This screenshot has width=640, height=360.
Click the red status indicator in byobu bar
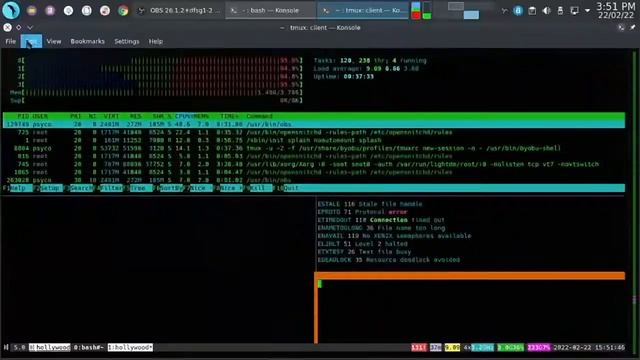tap(419, 347)
